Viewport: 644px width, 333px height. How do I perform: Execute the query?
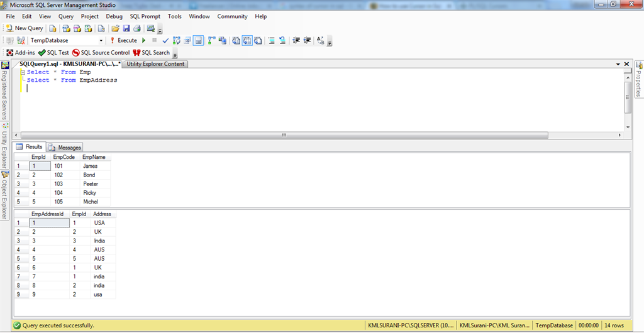pyautogui.click(x=123, y=41)
